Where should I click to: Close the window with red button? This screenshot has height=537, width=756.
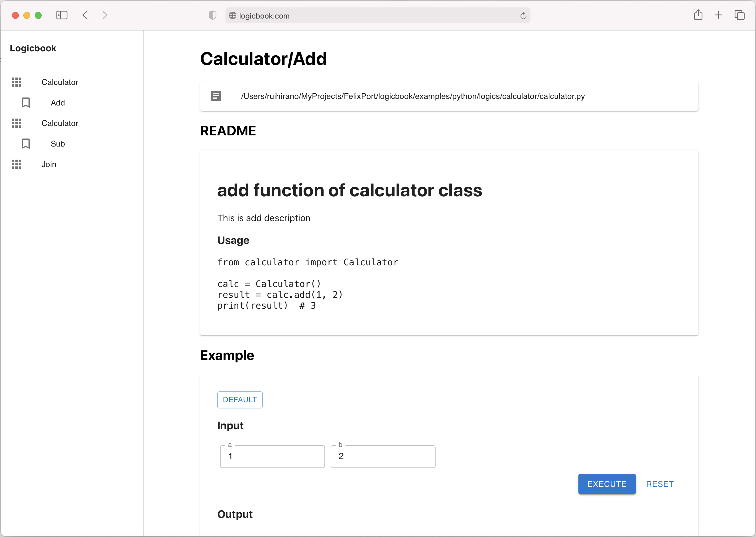coord(15,15)
